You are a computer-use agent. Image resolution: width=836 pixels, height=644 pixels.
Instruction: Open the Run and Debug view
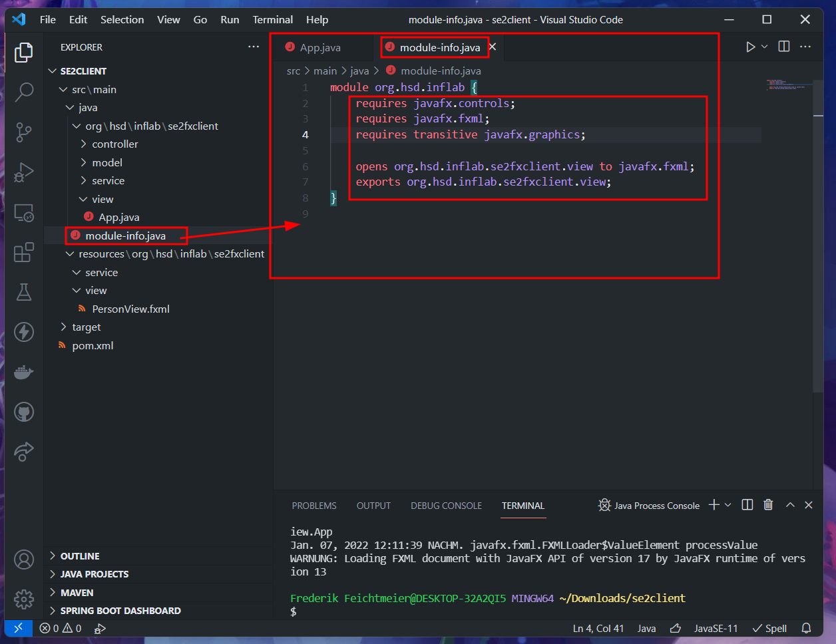[24, 172]
